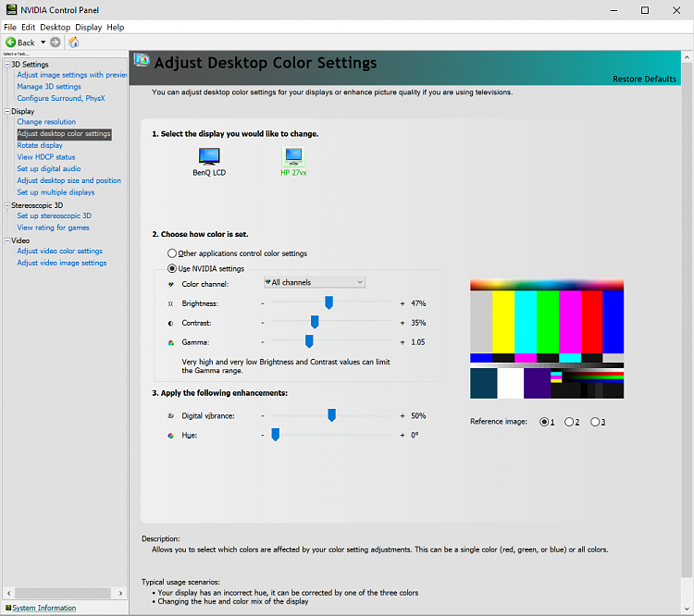Click the Digital vibrance icon
The width and height of the screenshot is (694, 616).
(171, 416)
